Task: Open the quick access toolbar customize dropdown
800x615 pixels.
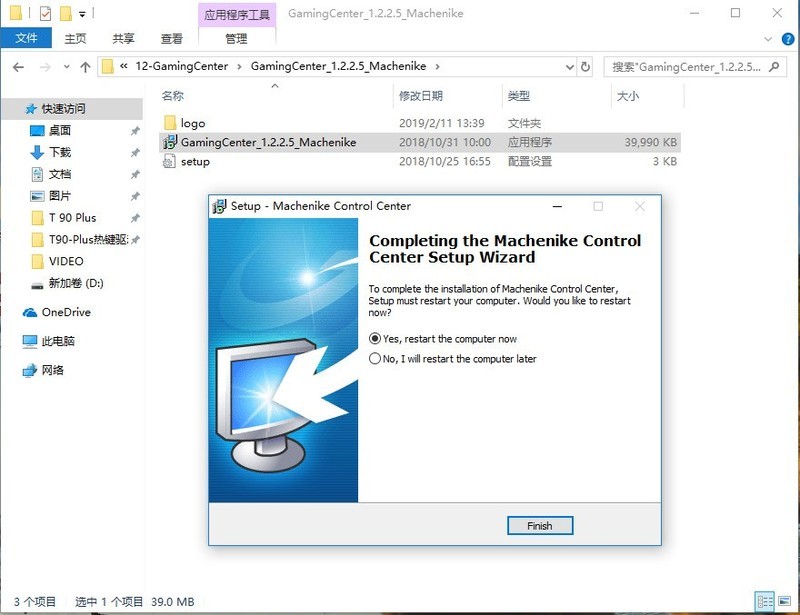Action: 82,14
